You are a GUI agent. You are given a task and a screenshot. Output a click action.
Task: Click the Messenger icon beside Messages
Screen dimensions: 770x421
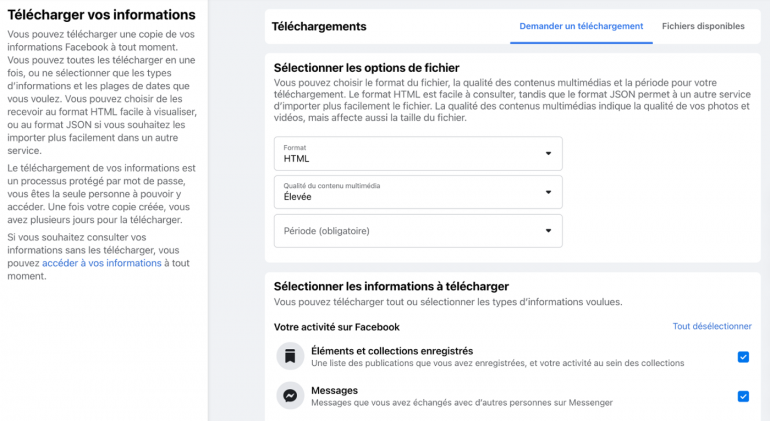[290, 395]
